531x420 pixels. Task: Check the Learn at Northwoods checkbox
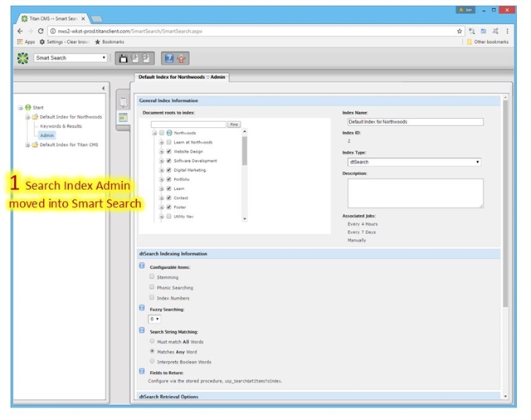[168, 142]
